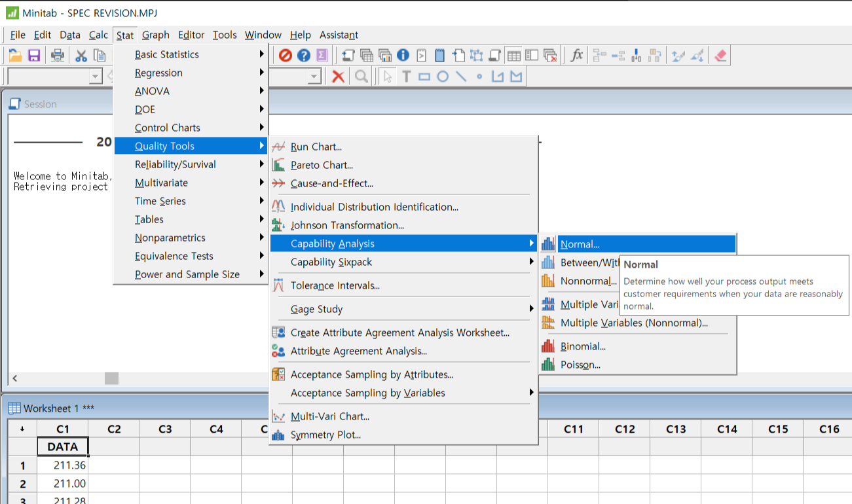Click the blue Info icon in the toolbar
This screenshot has width=852, height=504.
[403, 56]
